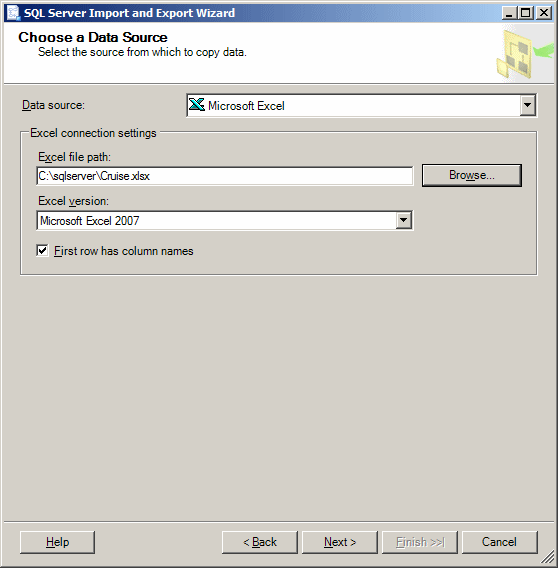This screenshot has height=568, width=558.
Task: Click Browse to choose an Excel file
Action: tap(472, 175)
